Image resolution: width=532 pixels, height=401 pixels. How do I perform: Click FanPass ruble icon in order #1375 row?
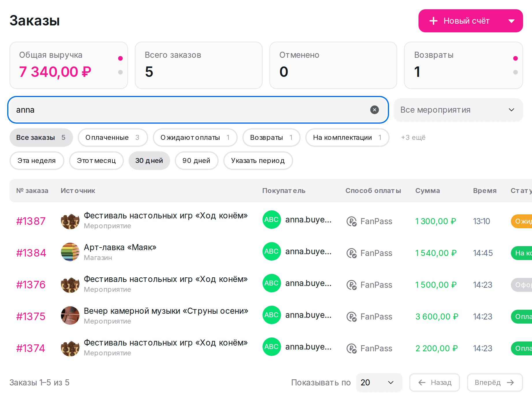coord(351,317)
